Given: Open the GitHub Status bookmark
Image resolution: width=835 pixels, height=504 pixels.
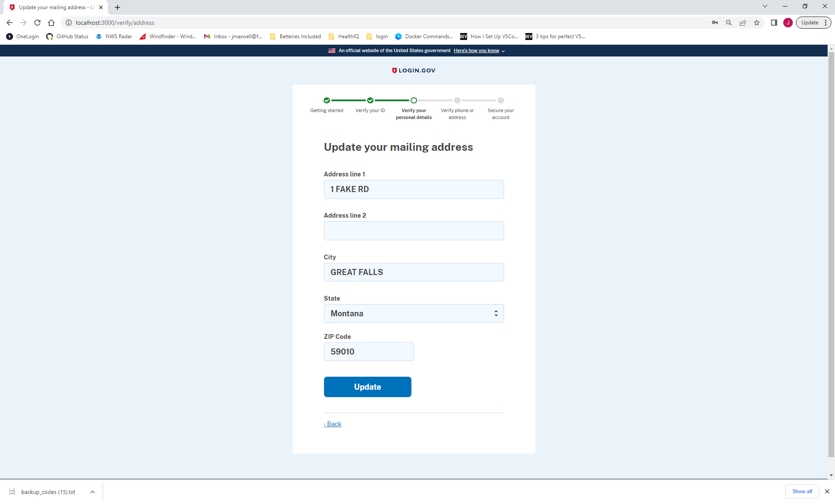Looking at the screenshot, I should click(67, 36).
